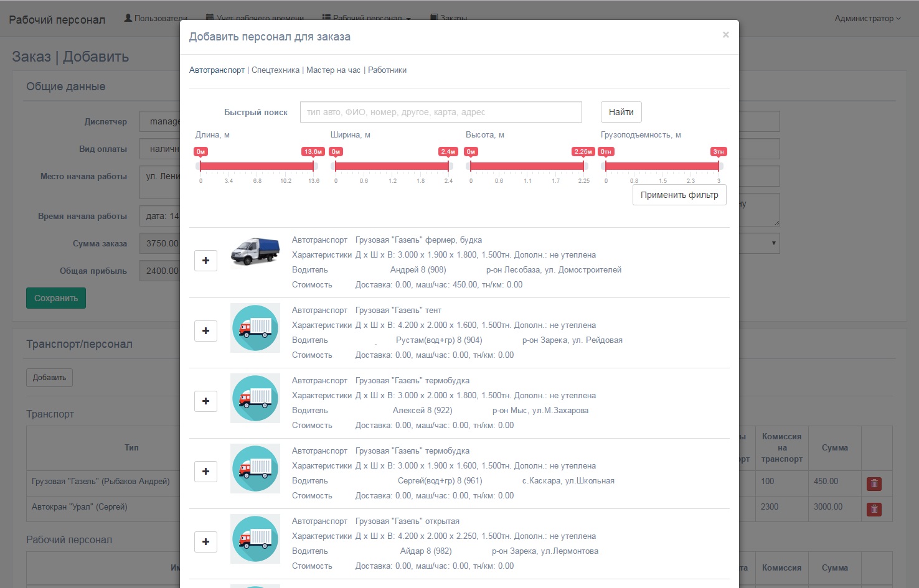Click the text р-он Лесобаза, ул. Домостроителей

[x=554, y=270]
